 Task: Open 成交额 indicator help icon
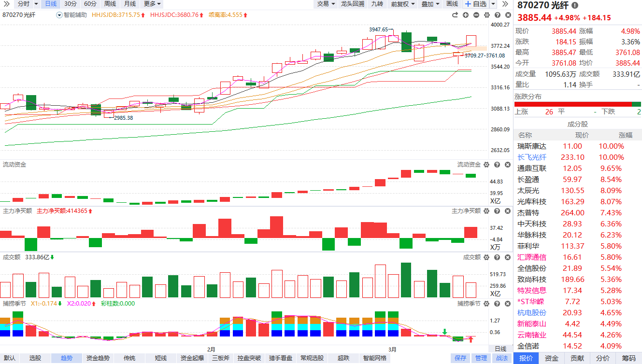click(x=497, y=257)
